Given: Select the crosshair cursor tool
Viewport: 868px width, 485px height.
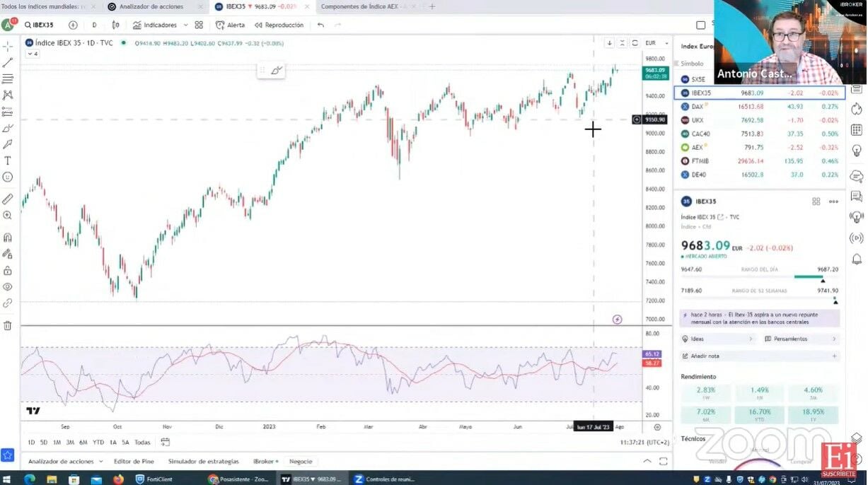Looking at the screenshot, I should coord(8,46).
